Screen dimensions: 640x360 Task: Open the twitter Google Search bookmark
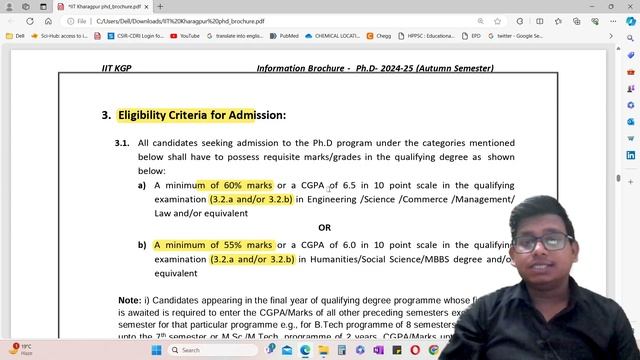(x=515, y=36)
